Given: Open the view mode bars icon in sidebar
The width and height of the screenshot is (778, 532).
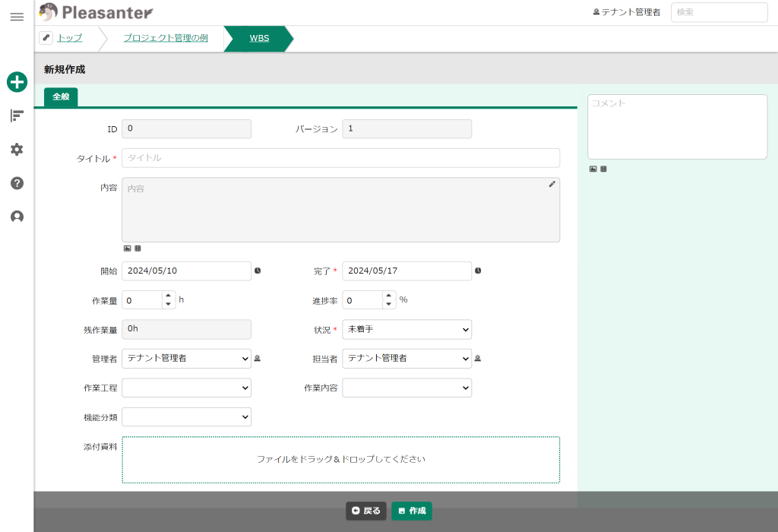Looking at the screenshot, I should 17,116.
